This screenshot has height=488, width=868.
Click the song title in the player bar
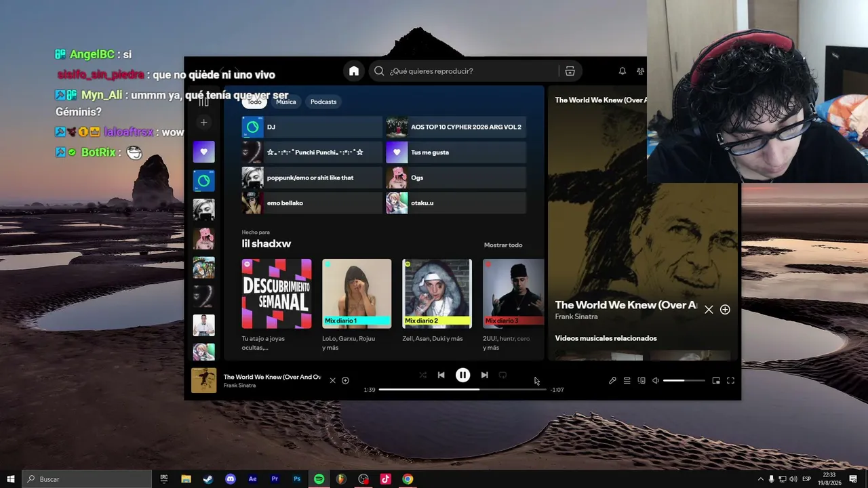pos(272,377)
